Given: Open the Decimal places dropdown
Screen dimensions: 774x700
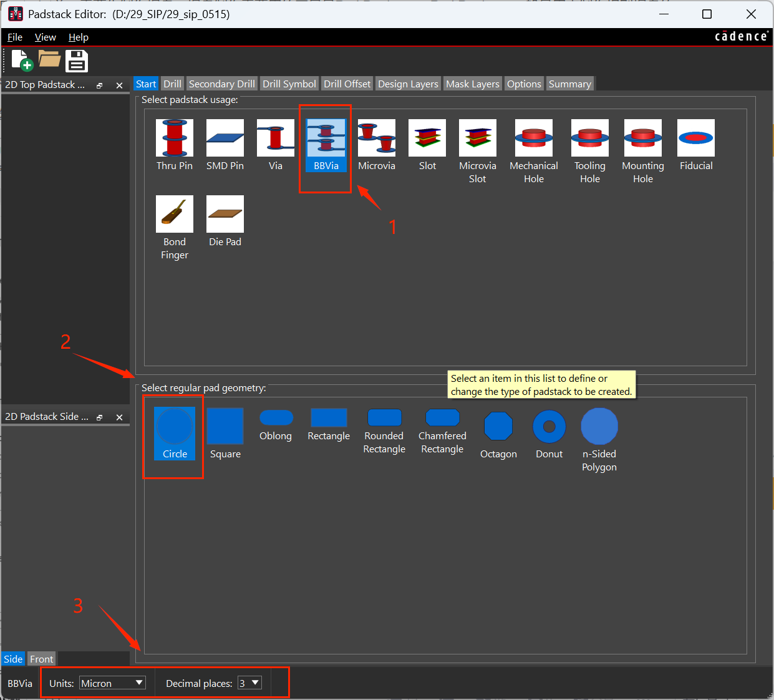Looking at the screenshot, I should [249, 683].
